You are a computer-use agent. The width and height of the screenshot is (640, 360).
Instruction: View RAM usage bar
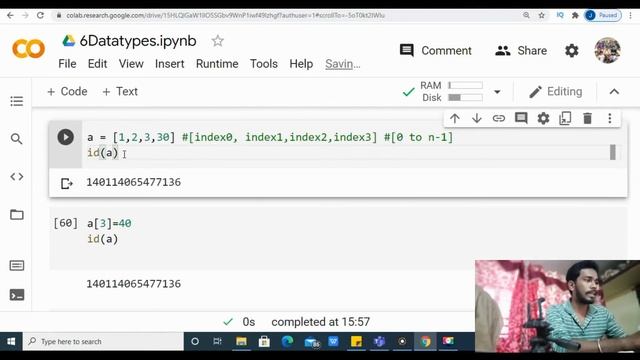click(x=465, y=85)
